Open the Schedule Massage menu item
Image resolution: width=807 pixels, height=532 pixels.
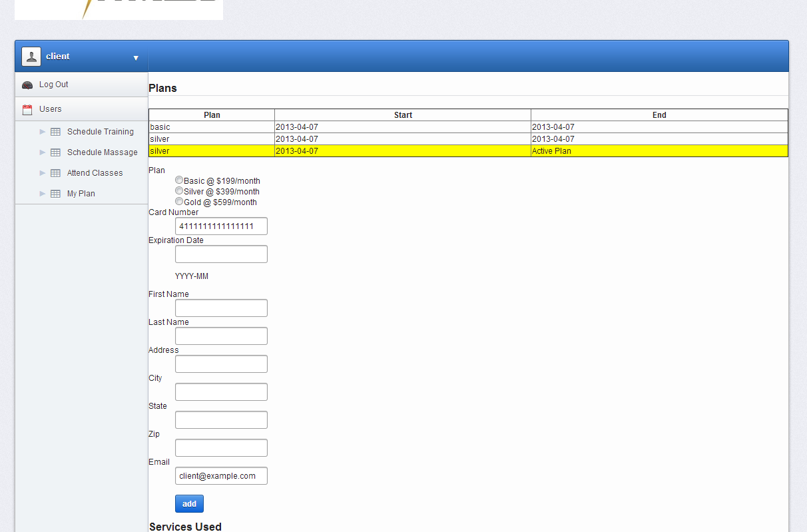(102, 152)
